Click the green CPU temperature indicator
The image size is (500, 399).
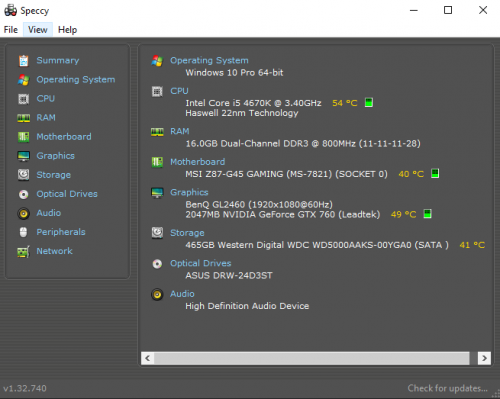(x=369, y=102)
